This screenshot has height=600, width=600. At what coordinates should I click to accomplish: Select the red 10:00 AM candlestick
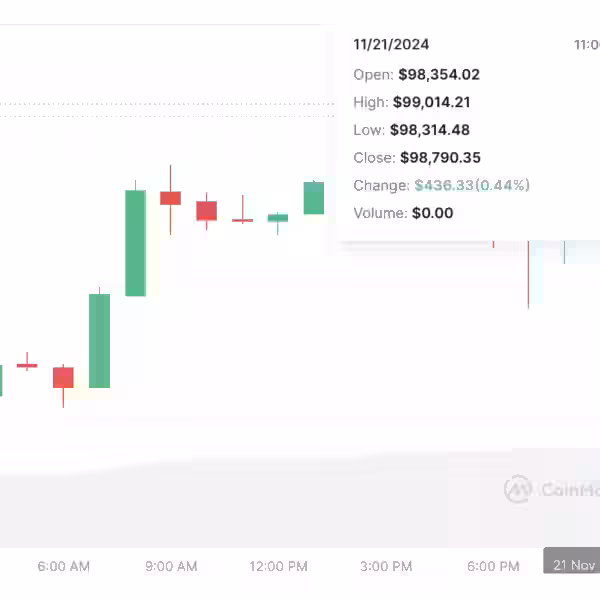tap(206, 210)
